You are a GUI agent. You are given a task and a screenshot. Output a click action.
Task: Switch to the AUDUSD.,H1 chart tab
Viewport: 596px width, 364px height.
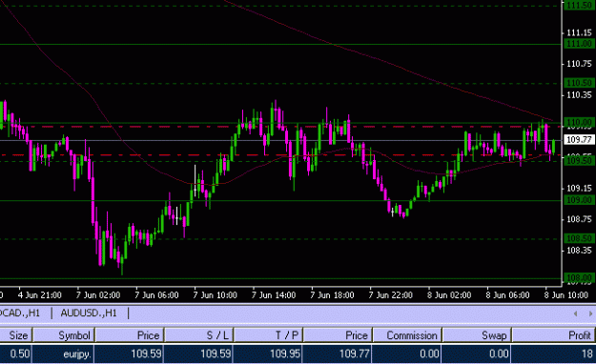(89, 313)
